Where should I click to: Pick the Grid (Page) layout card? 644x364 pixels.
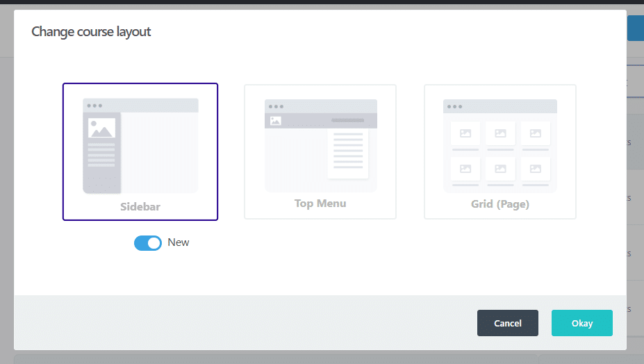(499, 151)
